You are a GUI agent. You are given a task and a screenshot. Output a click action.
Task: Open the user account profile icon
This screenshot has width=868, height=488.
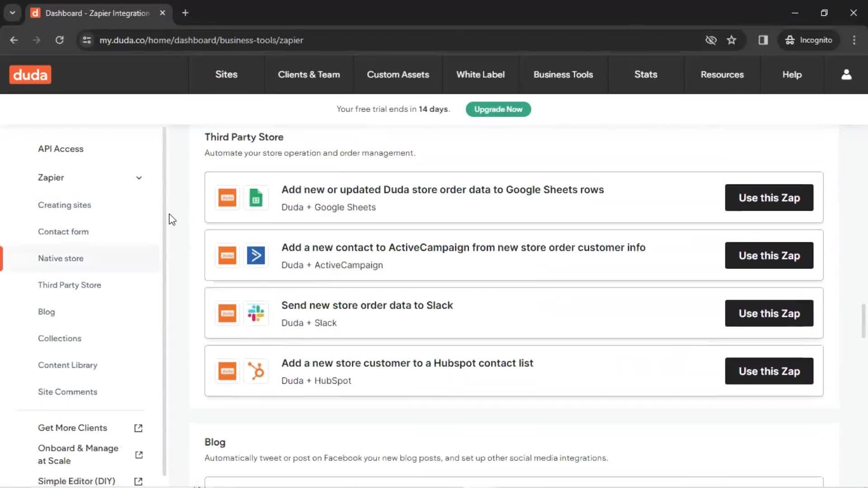pos(846,75)
